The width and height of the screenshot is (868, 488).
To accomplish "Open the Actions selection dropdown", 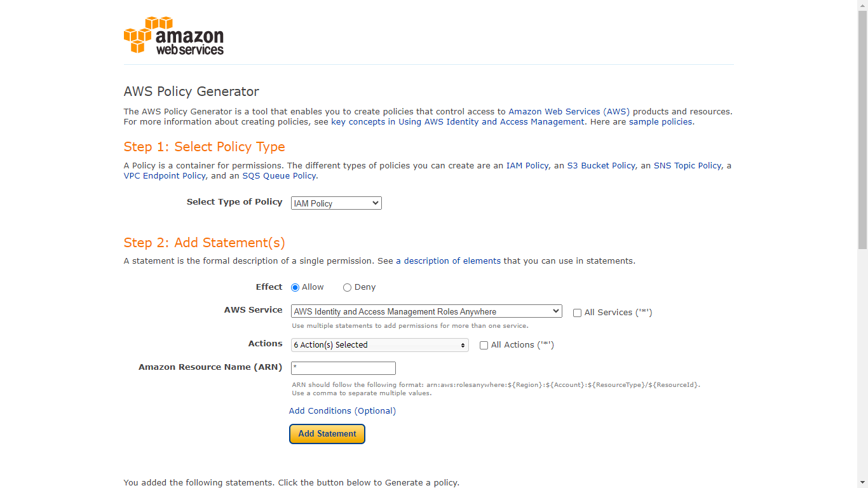I will click(380, 345).
